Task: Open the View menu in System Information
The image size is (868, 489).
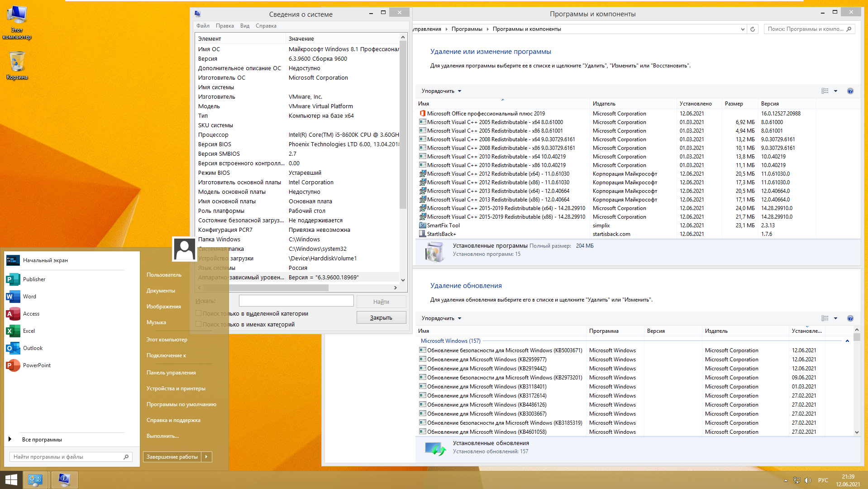Action: coord(244,26)
